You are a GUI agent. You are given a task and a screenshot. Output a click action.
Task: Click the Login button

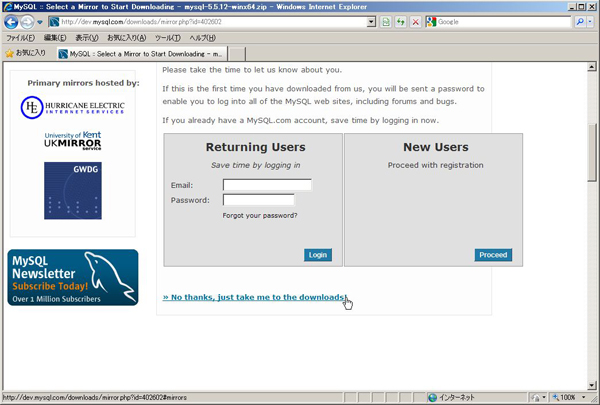(x=318, y=255)
